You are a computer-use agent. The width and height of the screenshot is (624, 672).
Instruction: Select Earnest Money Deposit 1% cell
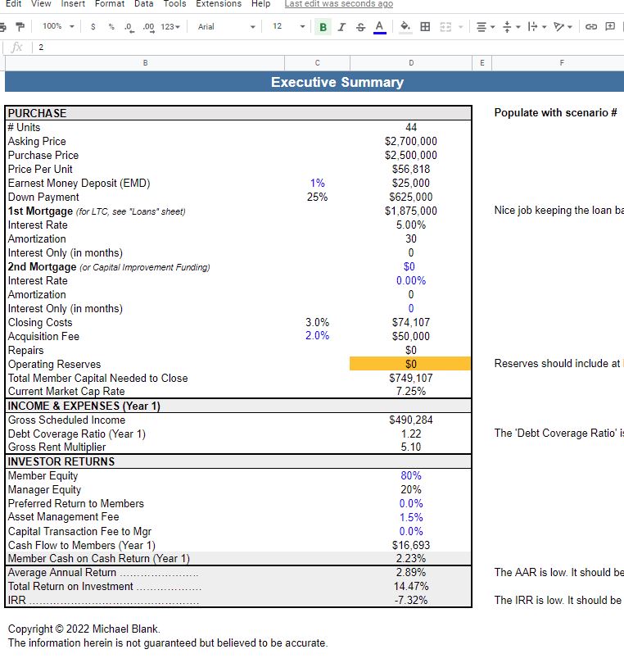[x=318, y=183]
